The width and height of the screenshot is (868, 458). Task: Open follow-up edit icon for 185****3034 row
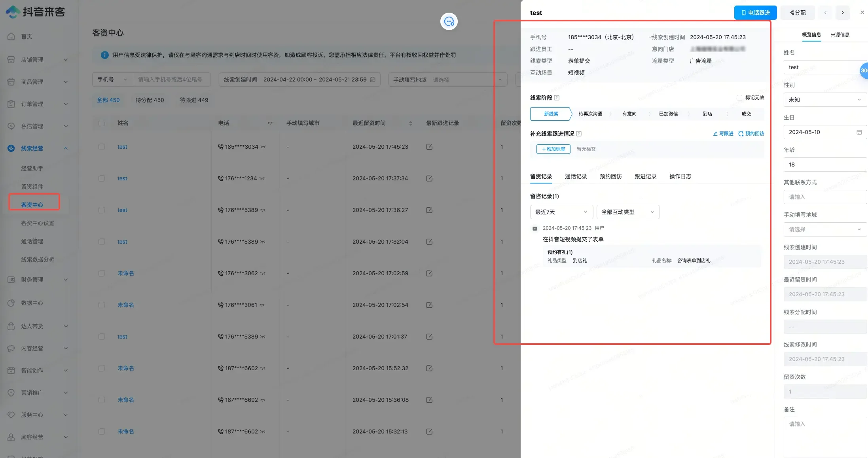point(429,147)
